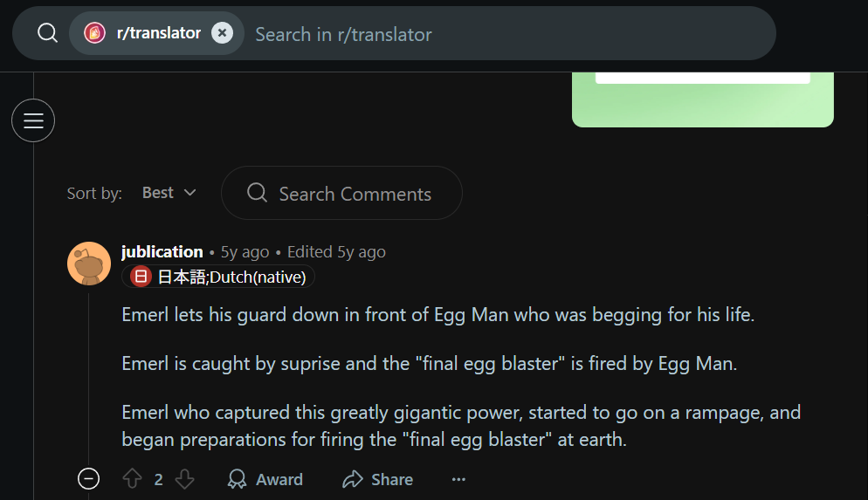Click the Search Comments field
The height and width of the screenshot is (500, 868).
pyautogui.click(x=341, y=193)
